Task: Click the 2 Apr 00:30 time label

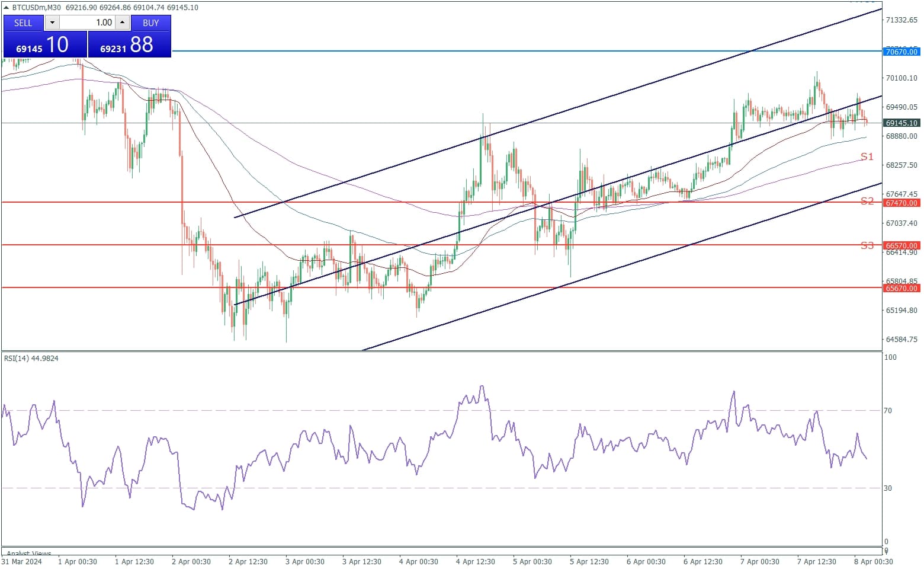Action: point(191,561)
